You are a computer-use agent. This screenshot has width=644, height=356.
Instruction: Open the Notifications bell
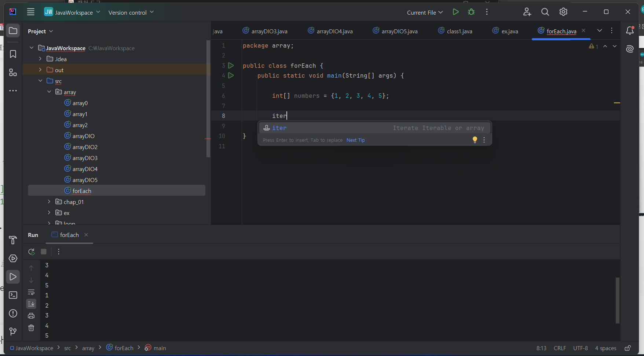(630, 31)
